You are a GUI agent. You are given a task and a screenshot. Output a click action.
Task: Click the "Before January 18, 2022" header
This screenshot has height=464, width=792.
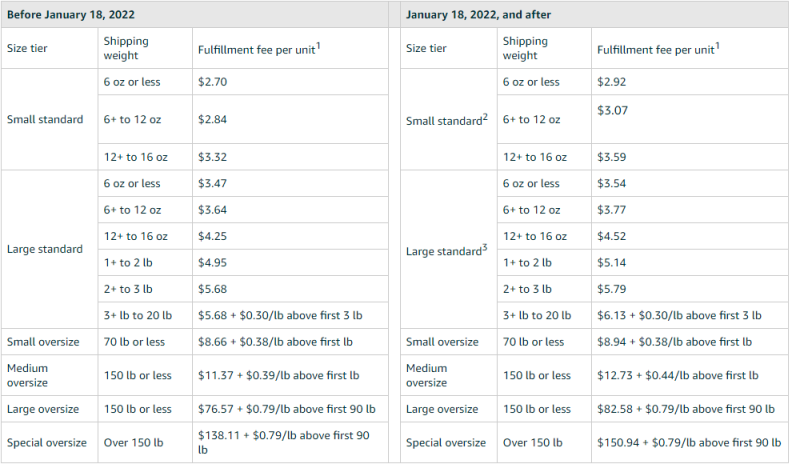click(72, 13)
